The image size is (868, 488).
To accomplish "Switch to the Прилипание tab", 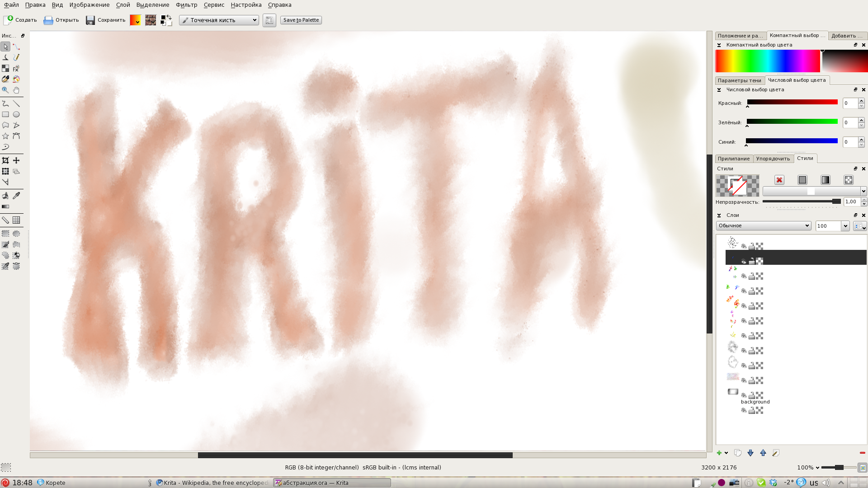I will pos(734,159).
